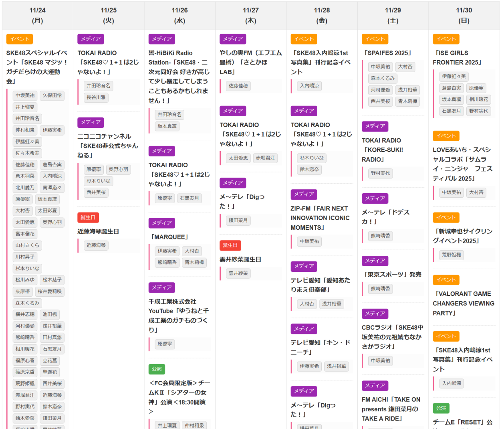504x429 pixels.
Task: Open the 雲井紗菜誕生日 birthday entry
Action: click(x=240, y=259)
